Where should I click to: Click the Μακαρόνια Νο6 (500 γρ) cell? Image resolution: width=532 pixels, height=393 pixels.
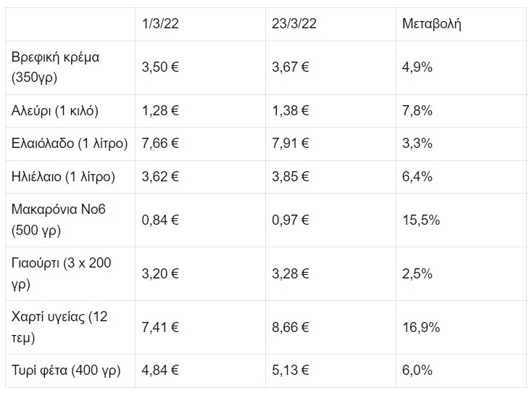coord(70,220)
